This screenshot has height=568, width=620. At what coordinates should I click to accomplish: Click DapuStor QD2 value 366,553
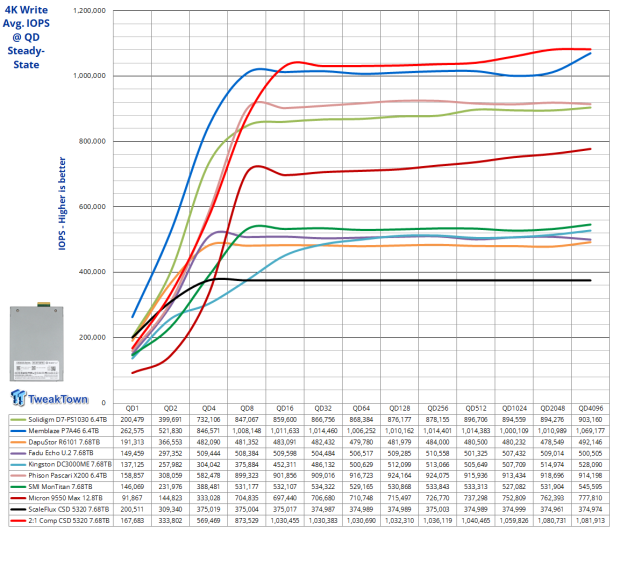pyautogui.click(x=170, y=442)
